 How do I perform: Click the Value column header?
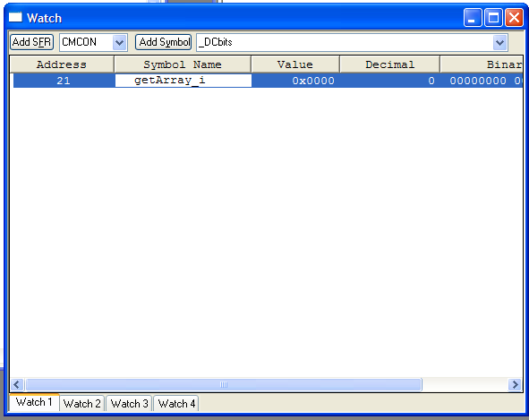295,64
